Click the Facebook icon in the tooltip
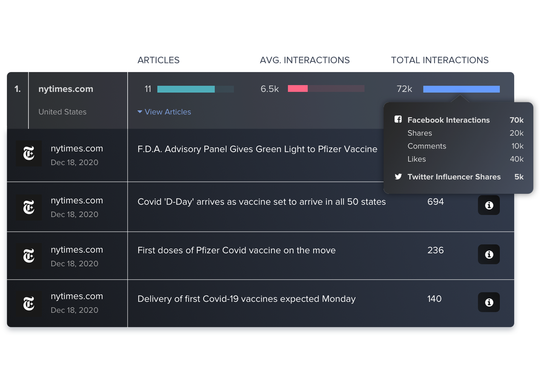The width and height of the screenshot is (541, 392). coord(398,120)
